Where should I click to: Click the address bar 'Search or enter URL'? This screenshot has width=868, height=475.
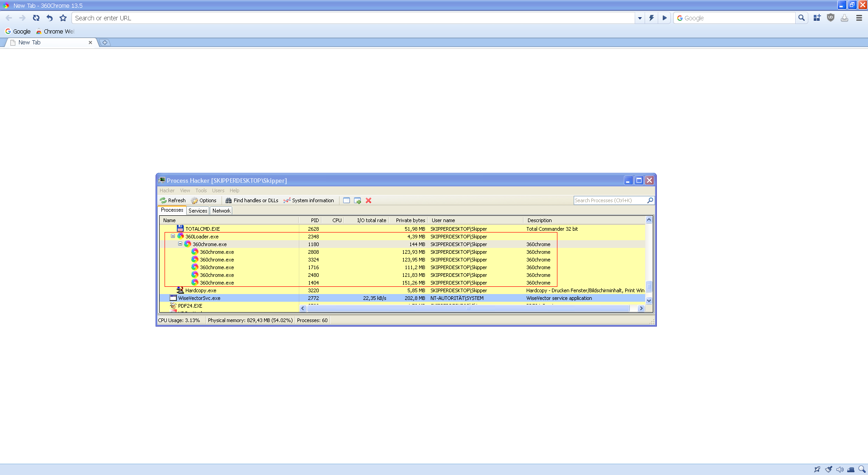353,18
